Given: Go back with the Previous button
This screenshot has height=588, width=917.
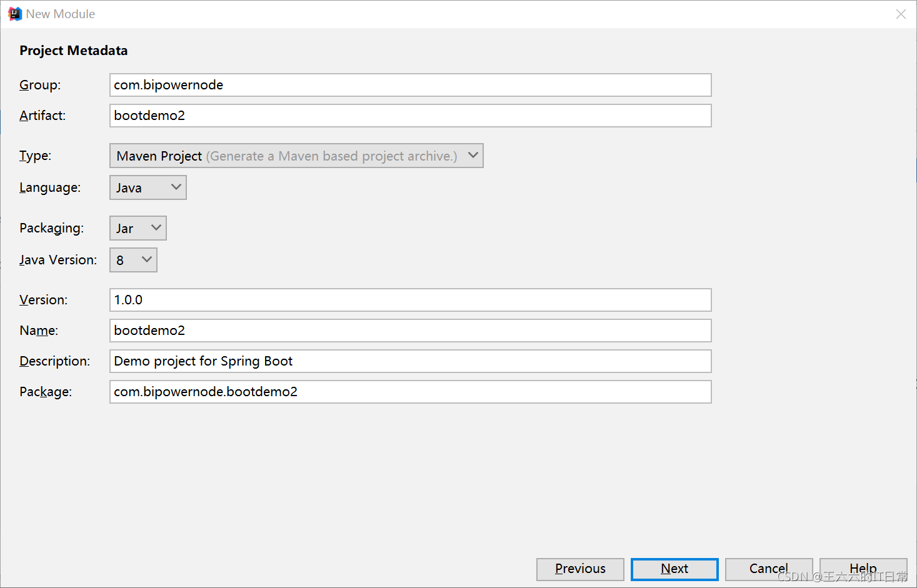Looking at the screenshot, I should point(580,569).
